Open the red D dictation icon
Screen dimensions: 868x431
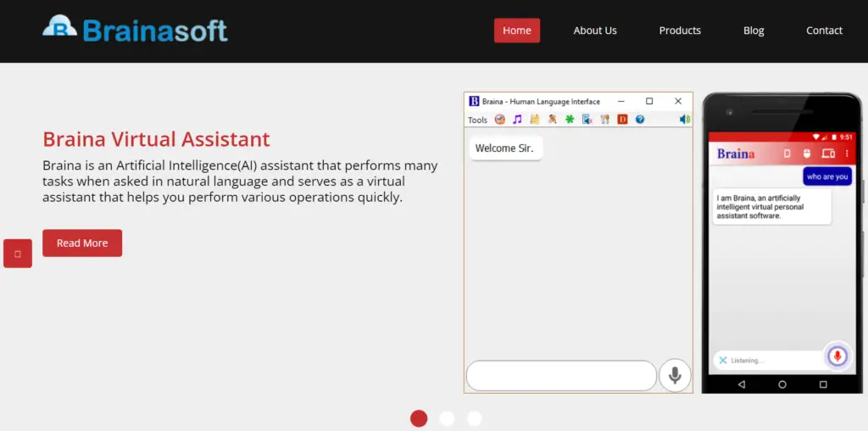[622, 120]
